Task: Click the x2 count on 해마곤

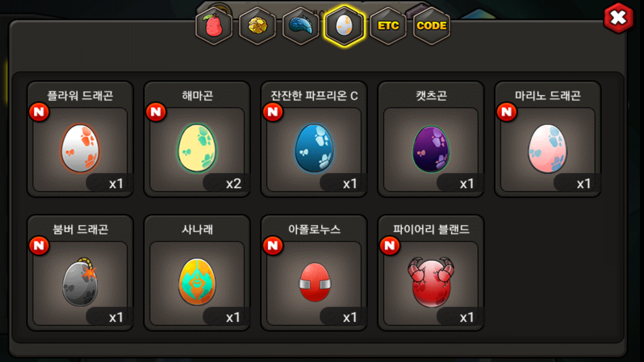Action: coord(233,183)
